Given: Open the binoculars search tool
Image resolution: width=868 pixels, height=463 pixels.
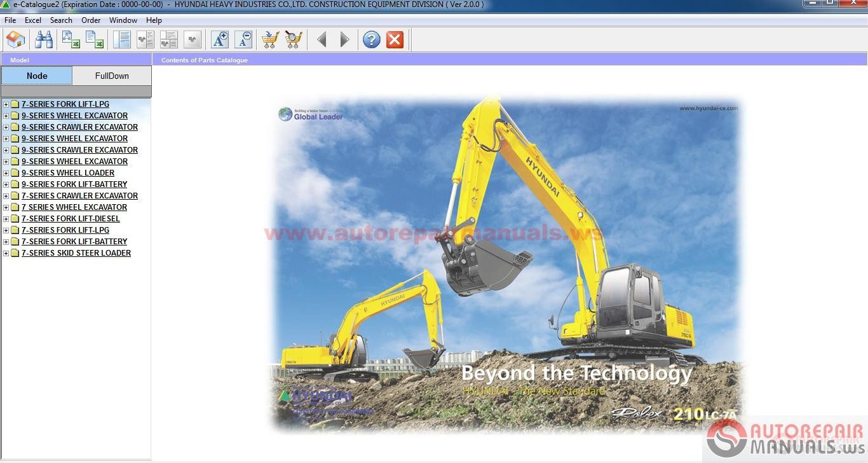Looking at the screenshot, I should tap(44, 39).
